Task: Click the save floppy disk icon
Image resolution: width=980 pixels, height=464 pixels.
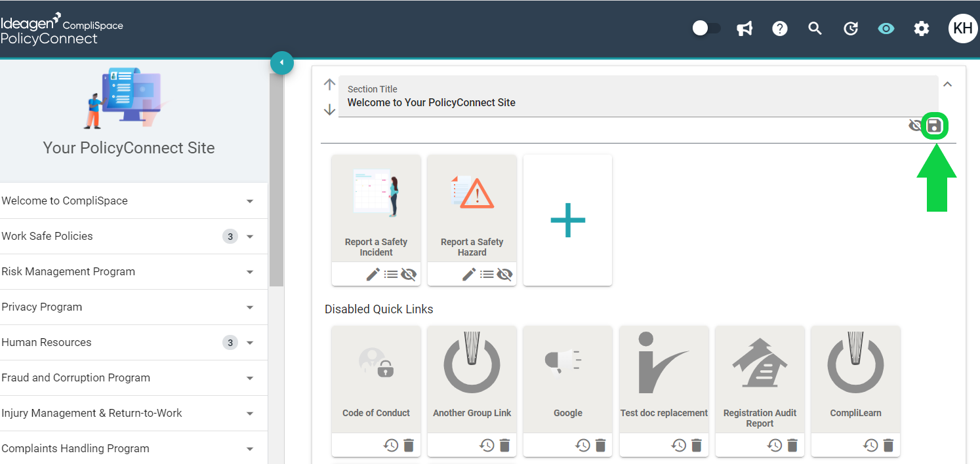Action: point(934,126)
